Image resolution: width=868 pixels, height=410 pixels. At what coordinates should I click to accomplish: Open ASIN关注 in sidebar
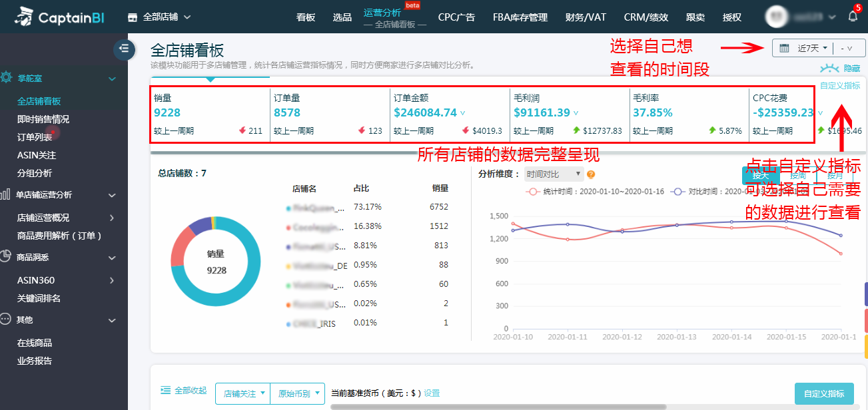pyautogui.click(x=37, y=155)
